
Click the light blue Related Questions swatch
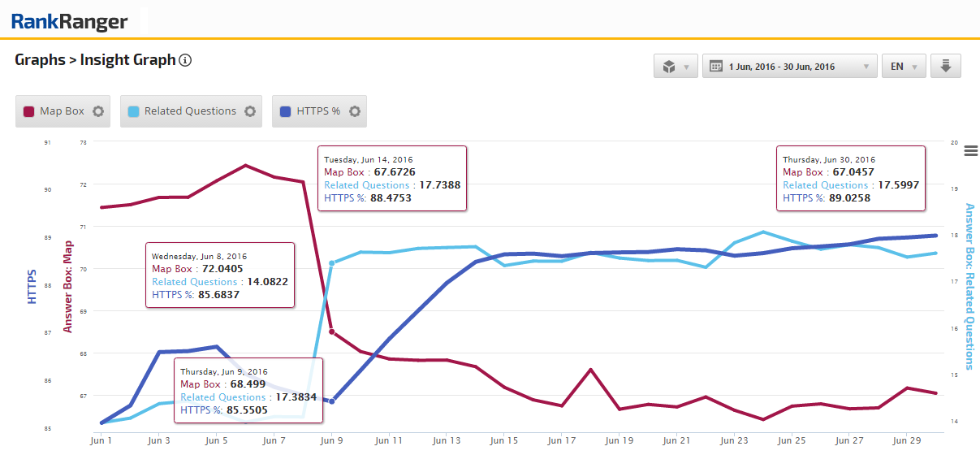coord(134,111)
